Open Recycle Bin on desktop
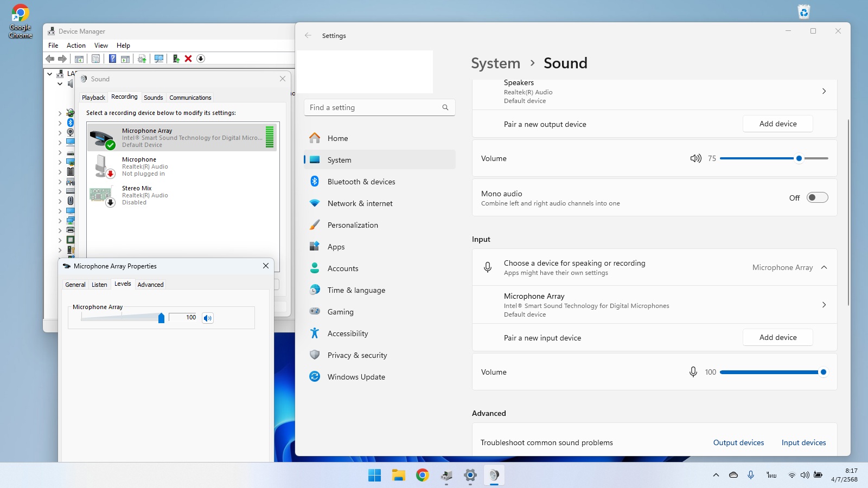 pyautogui.click(x=803, y=12)
